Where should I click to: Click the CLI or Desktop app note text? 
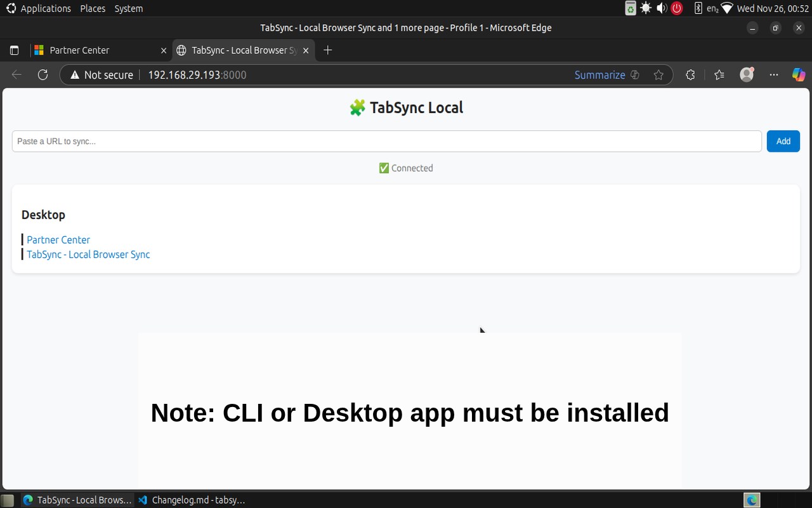point(410,413)
